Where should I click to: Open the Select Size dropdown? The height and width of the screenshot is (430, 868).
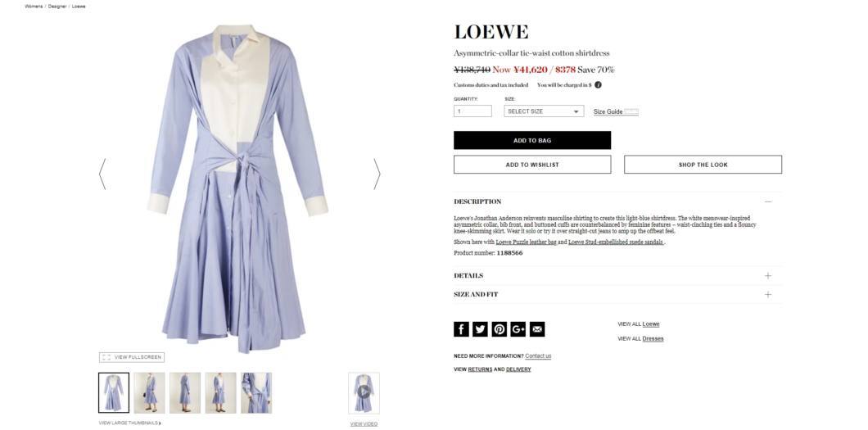tap(544, 111)
